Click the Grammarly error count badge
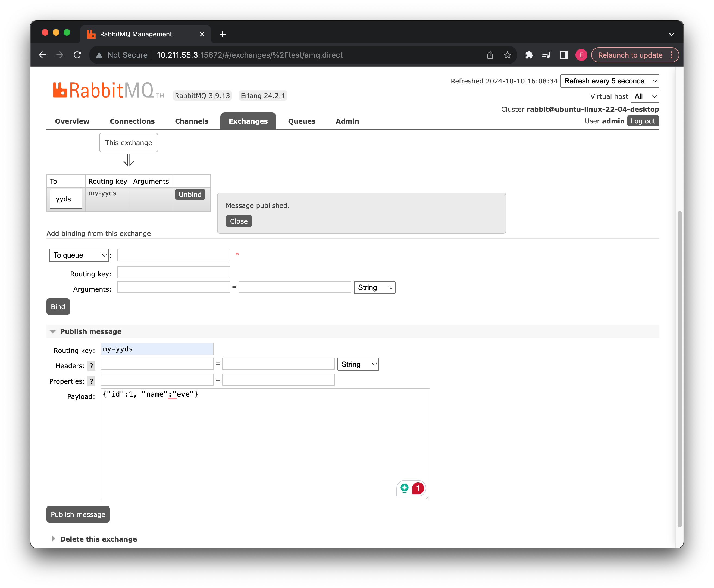The image size is (714, 588). click(418, 488)
